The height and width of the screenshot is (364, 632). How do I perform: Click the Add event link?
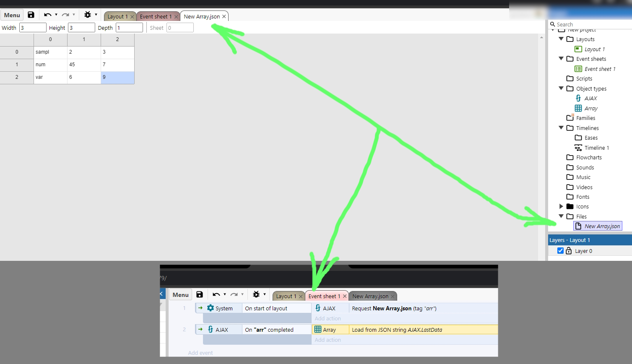point(200,353)
